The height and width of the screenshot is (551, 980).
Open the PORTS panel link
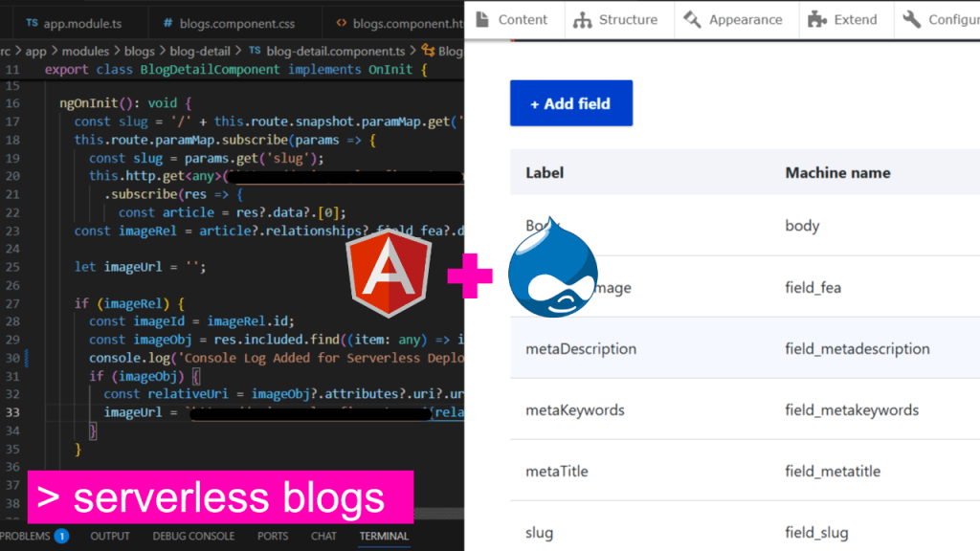click(273, 537)
